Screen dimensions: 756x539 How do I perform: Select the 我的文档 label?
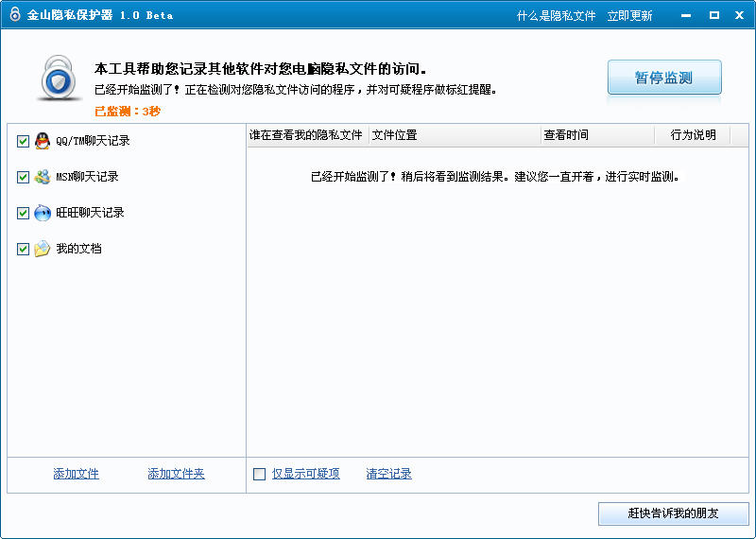[78, 249]
